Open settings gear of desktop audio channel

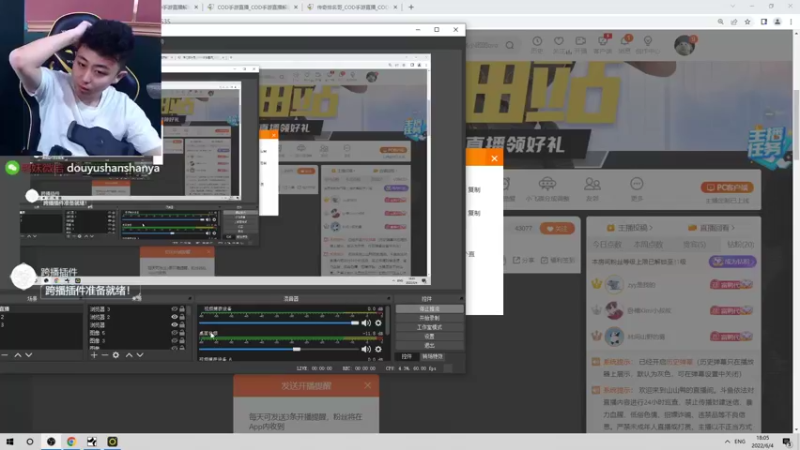pyautogui.click(x=378, y=349)
